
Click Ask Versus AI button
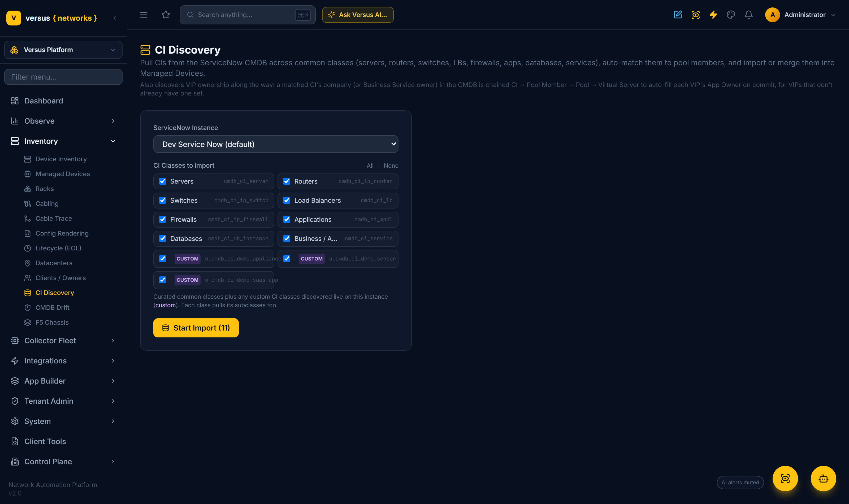pos(358,15)
